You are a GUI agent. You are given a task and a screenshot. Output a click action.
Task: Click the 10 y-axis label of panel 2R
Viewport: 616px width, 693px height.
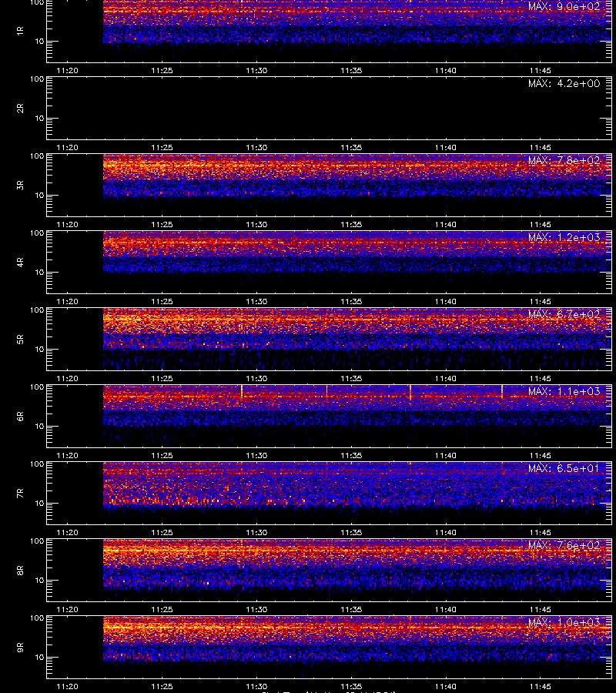39,119
